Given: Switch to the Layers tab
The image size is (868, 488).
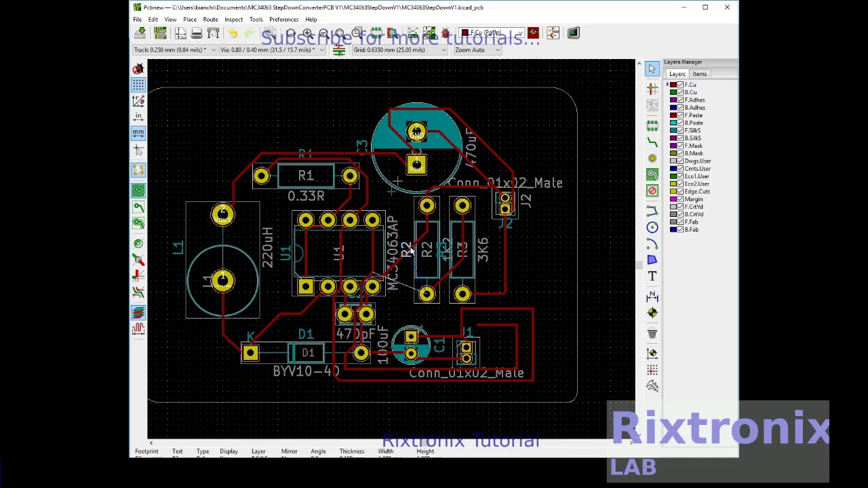Looking at the screenshot, I should 677,74.
